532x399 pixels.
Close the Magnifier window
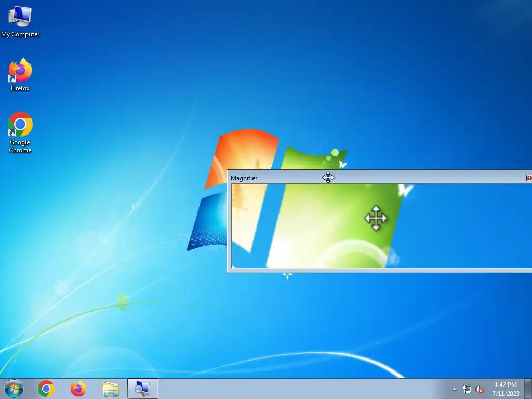coord(529,178)
